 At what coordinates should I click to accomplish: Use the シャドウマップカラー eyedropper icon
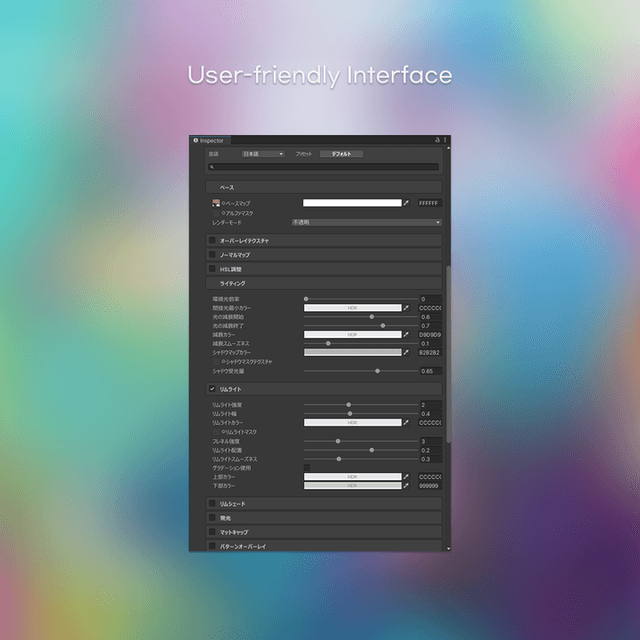pos(407,352)
